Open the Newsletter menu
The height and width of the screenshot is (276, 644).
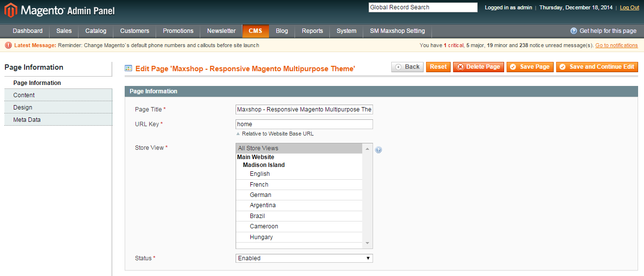click(221, 31)
